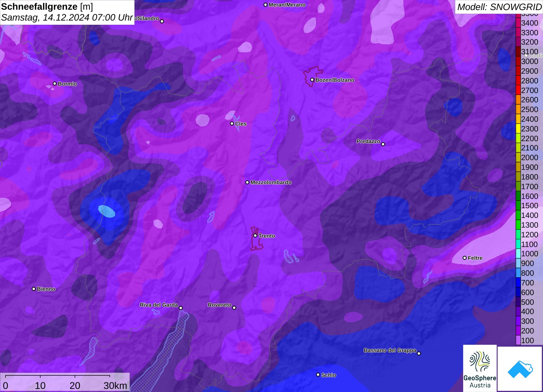Click the 1200 legend value
The width and height of the screenshot is (543, 392).
pos(529,235)
